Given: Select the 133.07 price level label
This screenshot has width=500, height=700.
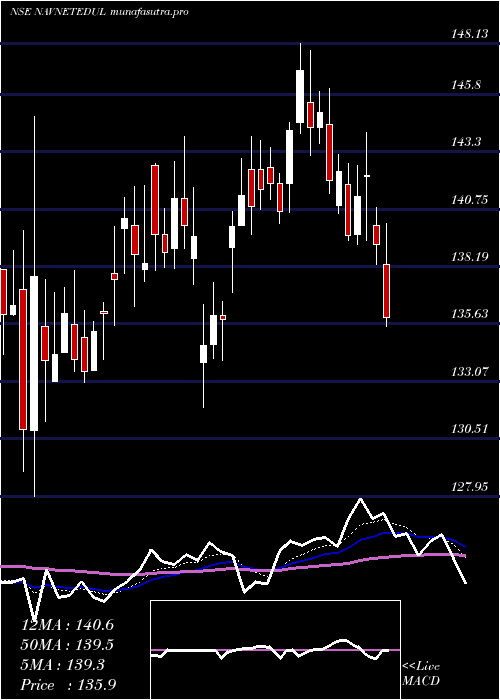Looking at the screenshot, I should coord(469,371).
